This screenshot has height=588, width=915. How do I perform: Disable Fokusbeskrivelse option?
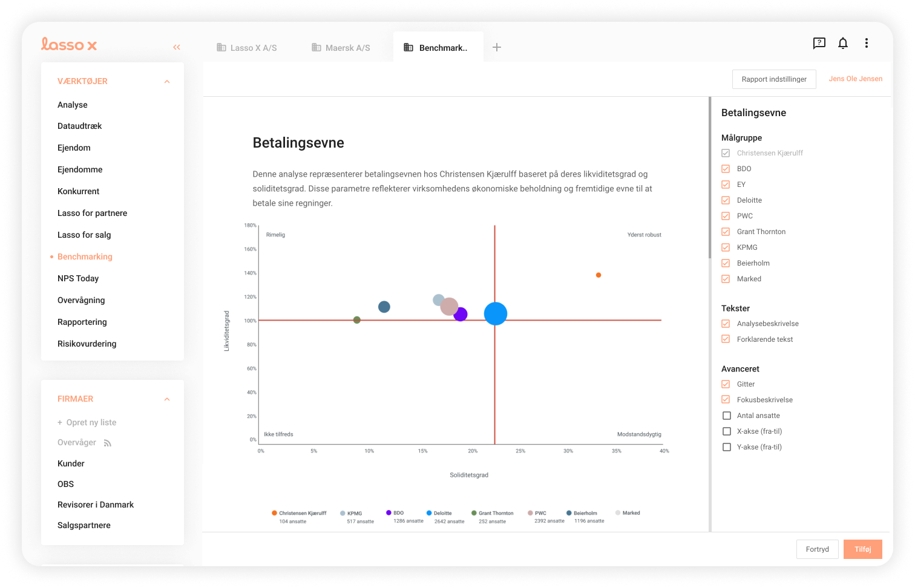pos(726,400)
